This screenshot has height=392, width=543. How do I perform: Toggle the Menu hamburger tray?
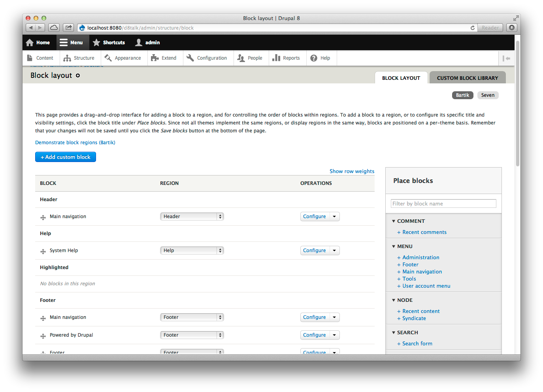coord(64,43)
